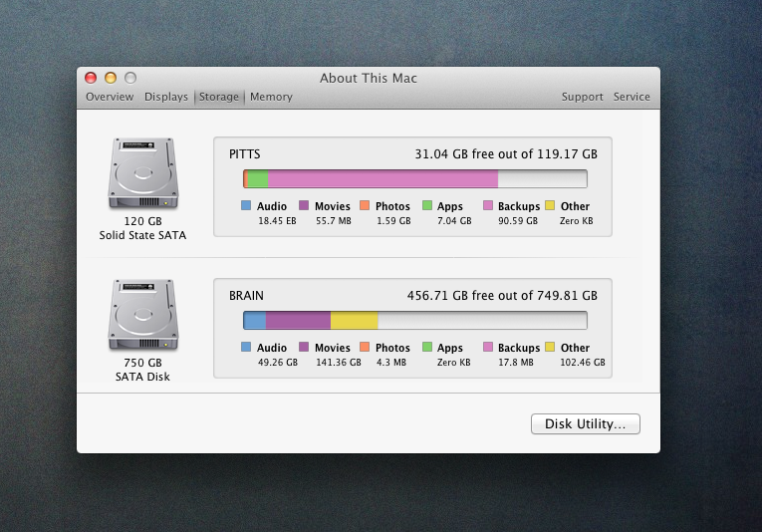Click yellow Other segment in BRAIN bar

coord(355,320)
